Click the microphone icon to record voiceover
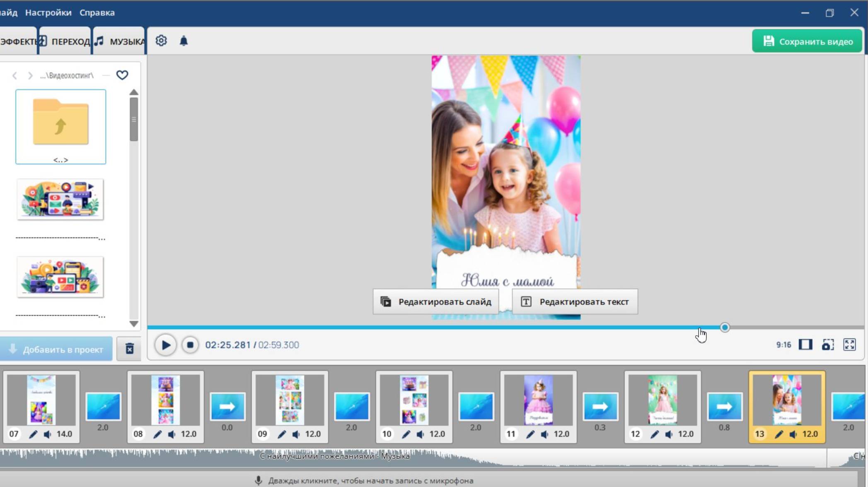The image size is (868, 487). pos(259,480)
